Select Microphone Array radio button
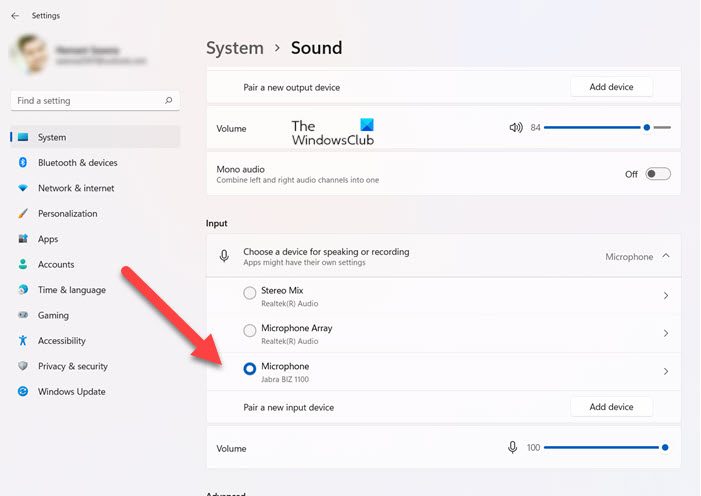This screenshot has width=701, height=496. [250, 331]
